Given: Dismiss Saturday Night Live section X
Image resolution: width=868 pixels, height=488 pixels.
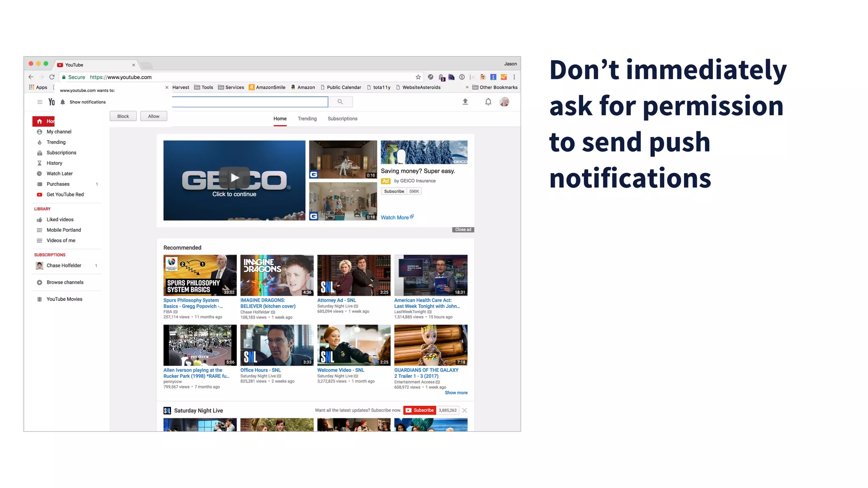Looking at the screenshot, I should (465, 410).
